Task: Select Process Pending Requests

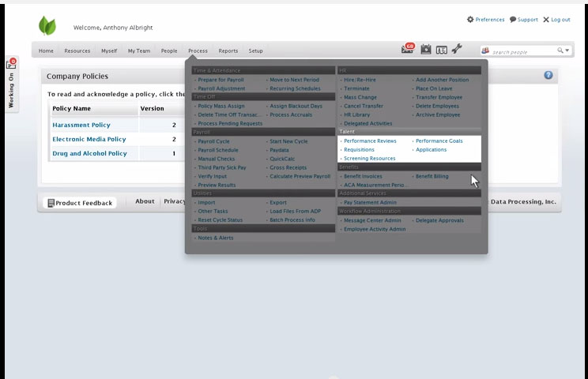Action: coord(230,123)
